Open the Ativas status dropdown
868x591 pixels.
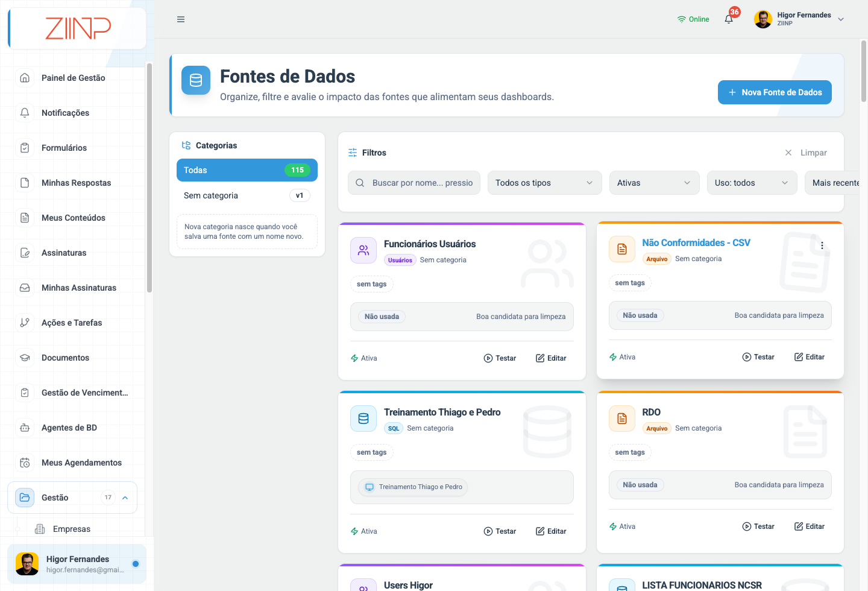[654, 183]
